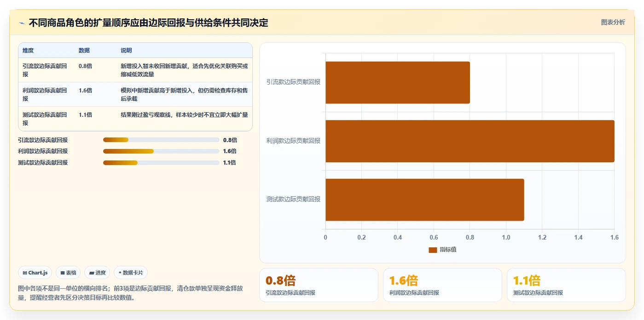Click description starting 结果刚过盈亏观察线

click(x=184, y=115)
